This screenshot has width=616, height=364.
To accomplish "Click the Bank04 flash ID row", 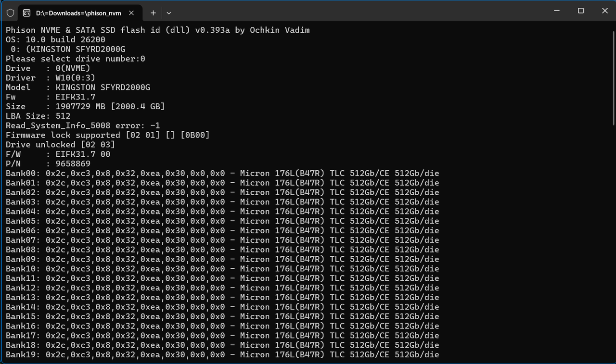I will 222,212.
